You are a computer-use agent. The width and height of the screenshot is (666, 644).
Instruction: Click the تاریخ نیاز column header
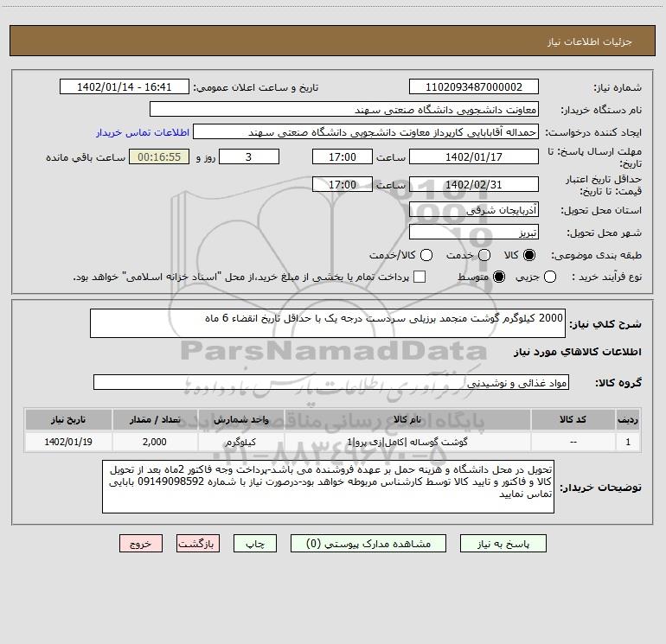point(68,419)
